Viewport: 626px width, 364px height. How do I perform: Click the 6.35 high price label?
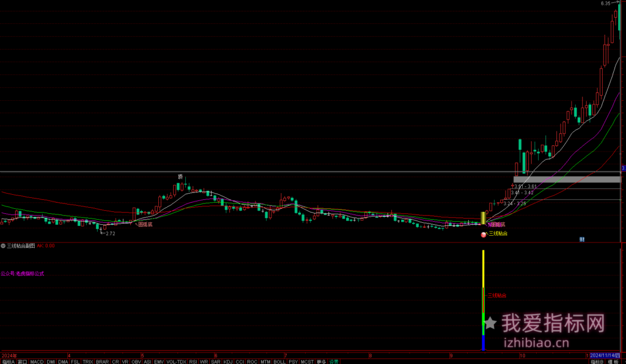point(606,4)
